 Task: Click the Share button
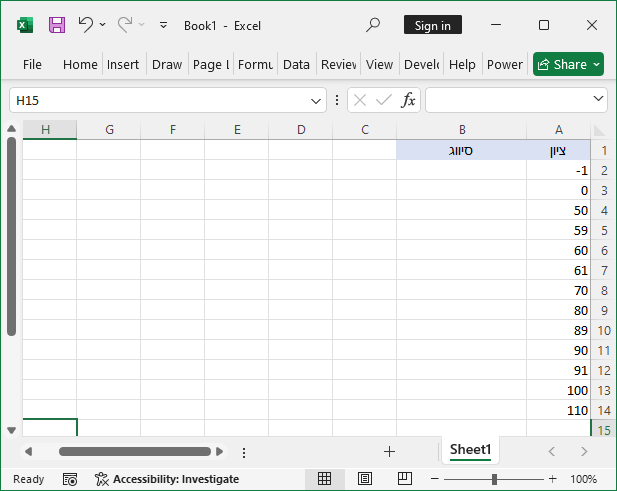pos(568,64)
